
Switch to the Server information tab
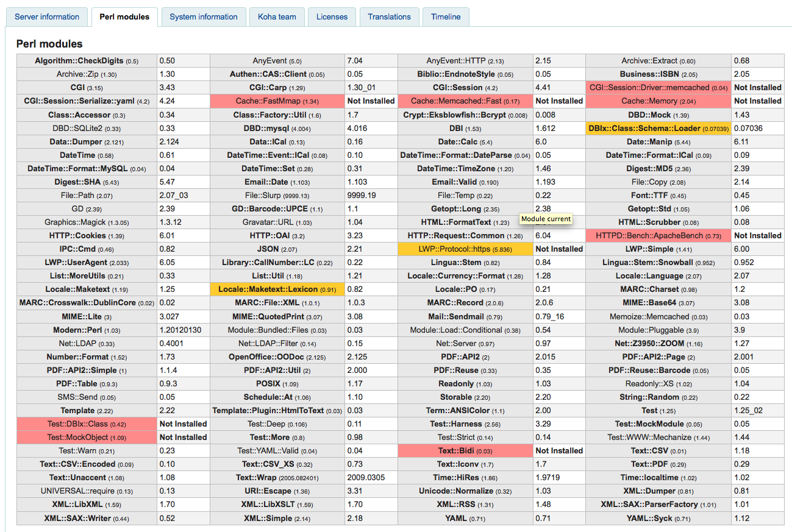pyautogui.click(x=47, y=17)
